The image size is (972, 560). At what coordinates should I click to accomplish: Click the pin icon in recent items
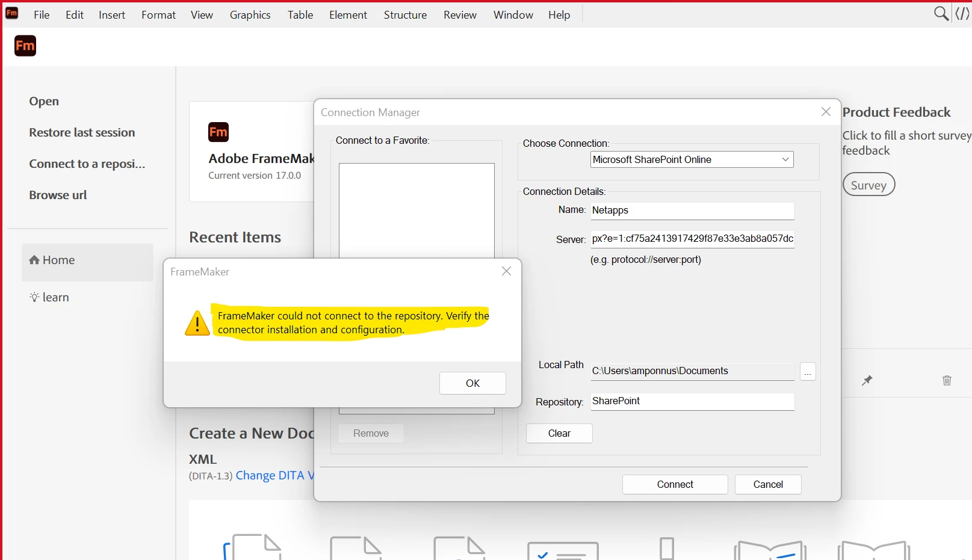tap(867, 380)
